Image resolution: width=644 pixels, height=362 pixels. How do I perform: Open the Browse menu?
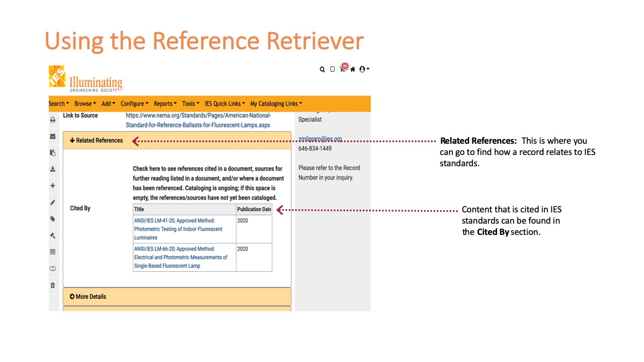(85, 104)
